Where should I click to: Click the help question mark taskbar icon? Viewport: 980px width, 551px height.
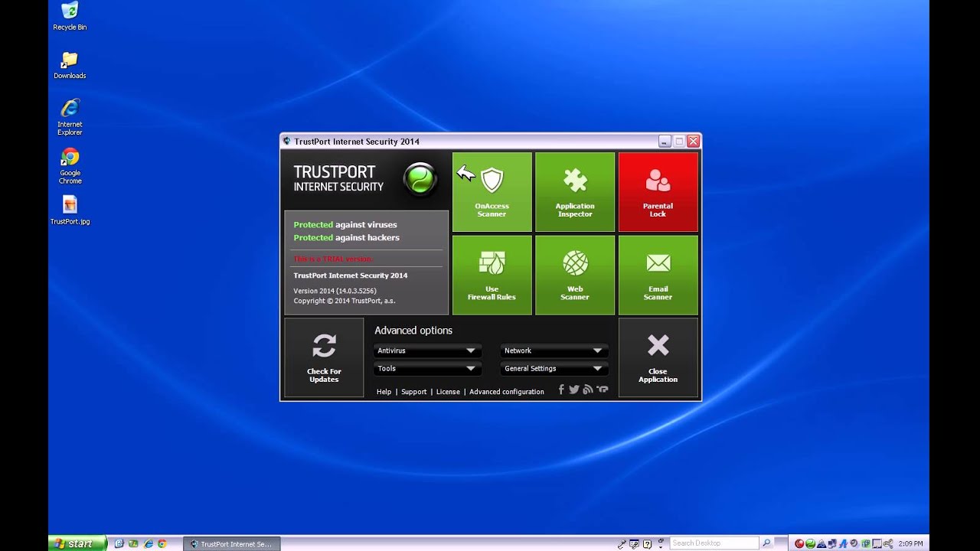click(x=647, y=544)
